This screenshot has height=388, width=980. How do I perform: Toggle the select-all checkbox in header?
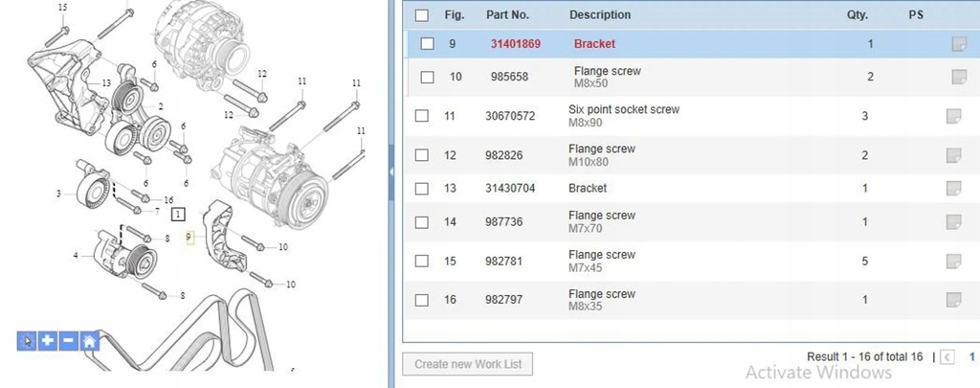pos(422,15)
